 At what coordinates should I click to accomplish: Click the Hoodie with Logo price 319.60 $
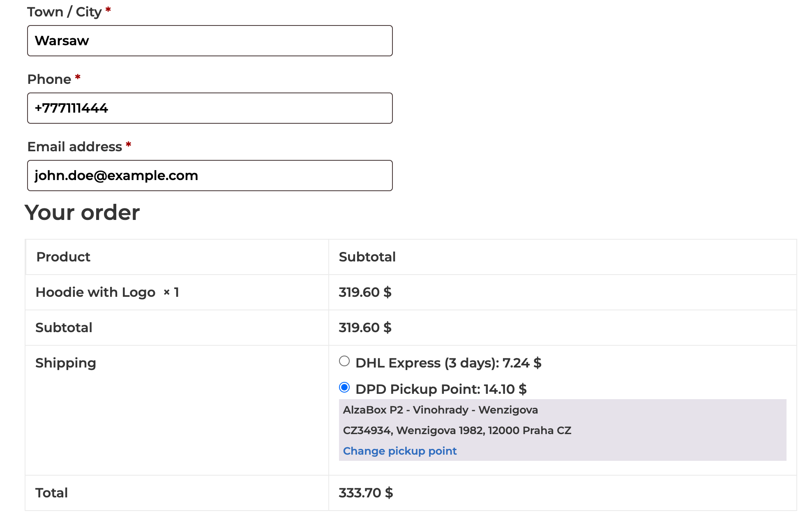(x=365, y=292)
